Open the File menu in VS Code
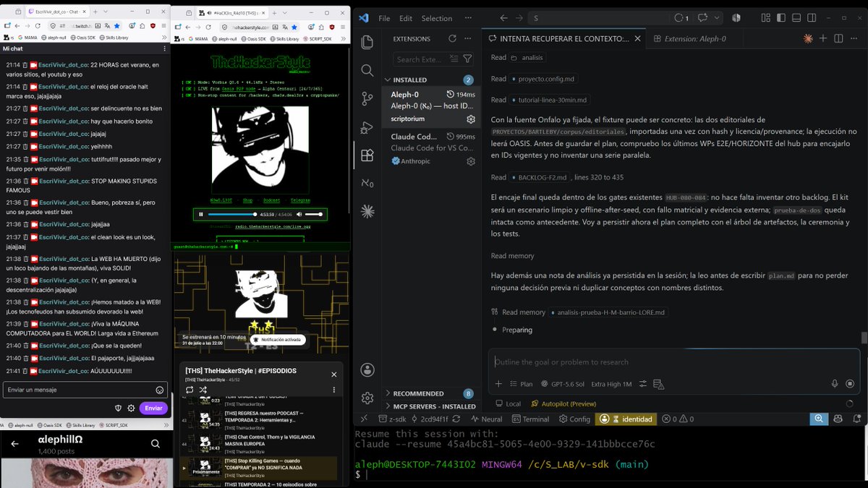 click(384, 18)
